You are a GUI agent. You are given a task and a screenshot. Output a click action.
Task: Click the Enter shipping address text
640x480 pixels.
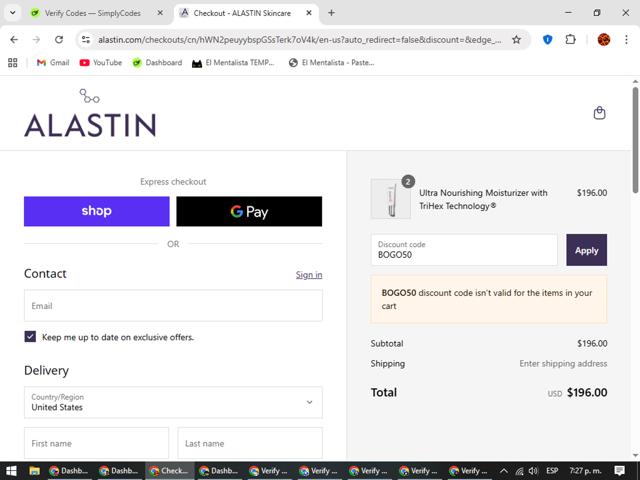pyautogui.click(x=563, y=363)
